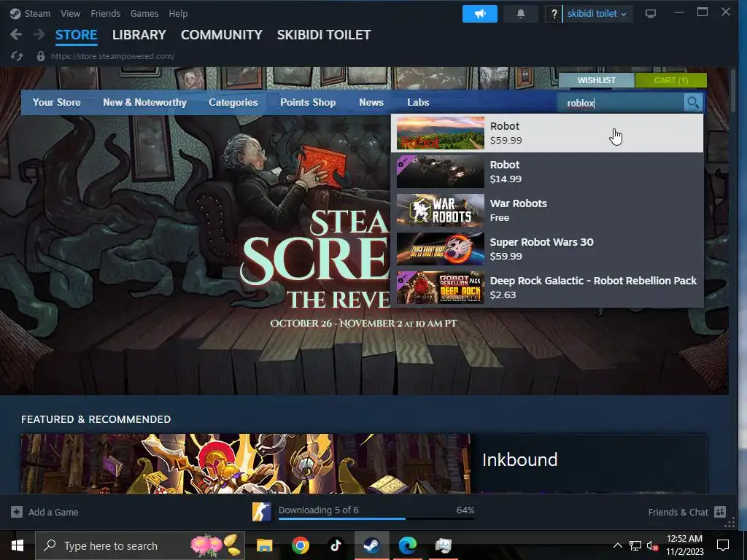This screenshot has width=747, height=560.
Task: Click the monitor app icon on taskbar
Action: coord(443,545)
